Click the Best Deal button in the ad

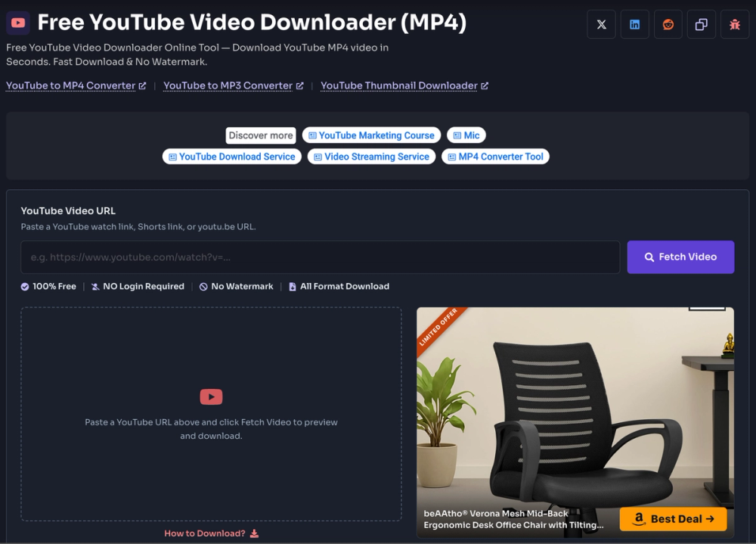673,519
